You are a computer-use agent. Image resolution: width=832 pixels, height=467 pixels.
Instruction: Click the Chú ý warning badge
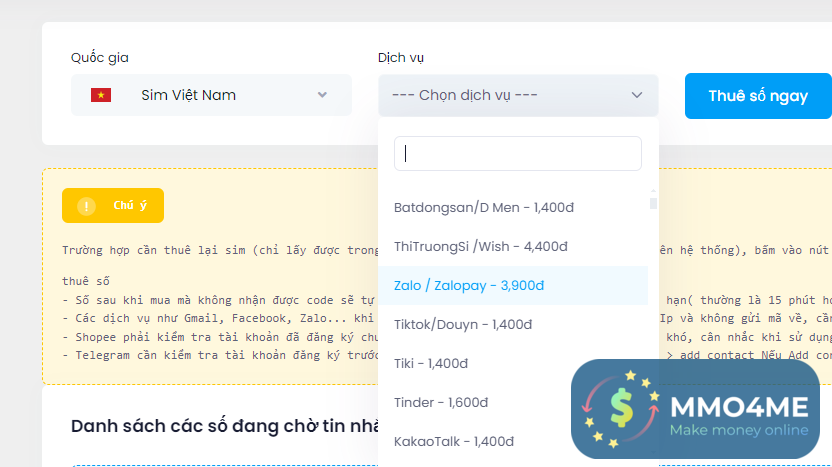click(113, 205)
